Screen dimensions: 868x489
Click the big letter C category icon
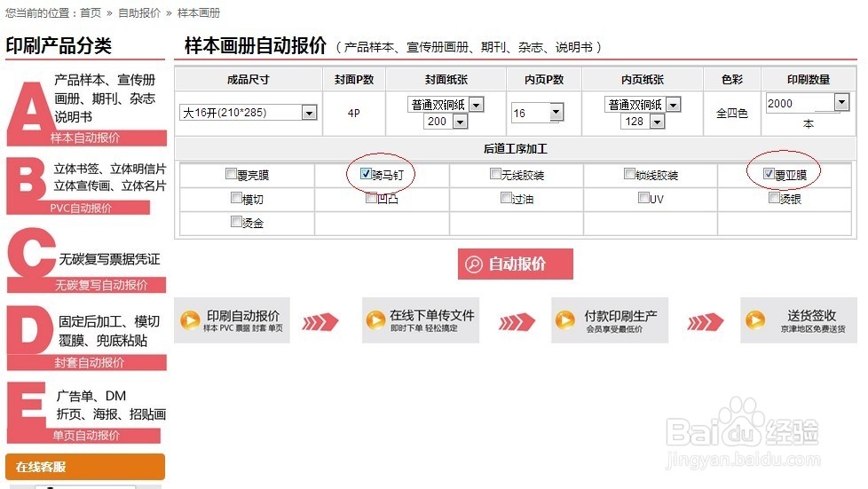[32, 253]
